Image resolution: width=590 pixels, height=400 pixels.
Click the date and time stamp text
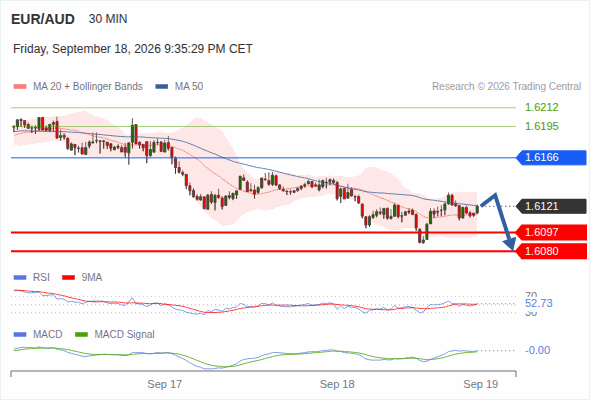pos(133,49)
